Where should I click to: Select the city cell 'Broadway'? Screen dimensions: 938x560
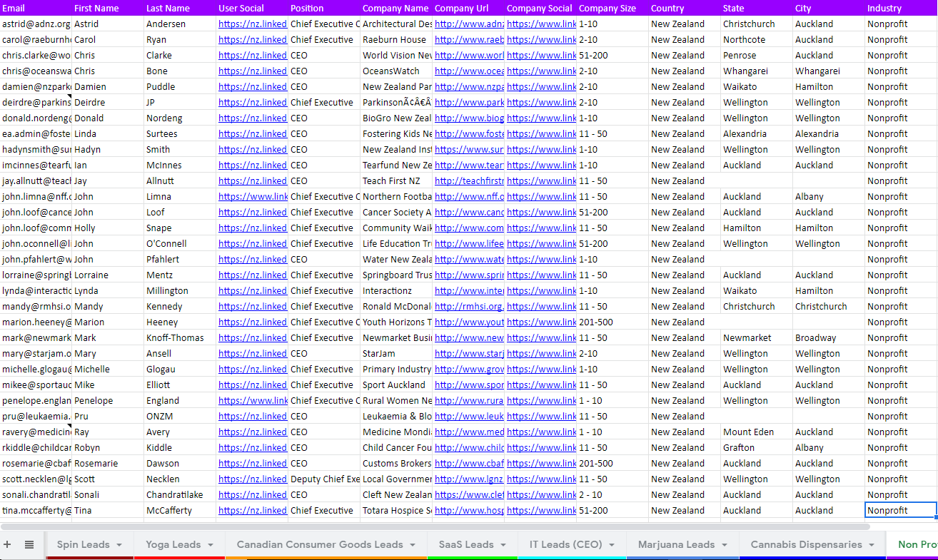click(x=829, y=337)
